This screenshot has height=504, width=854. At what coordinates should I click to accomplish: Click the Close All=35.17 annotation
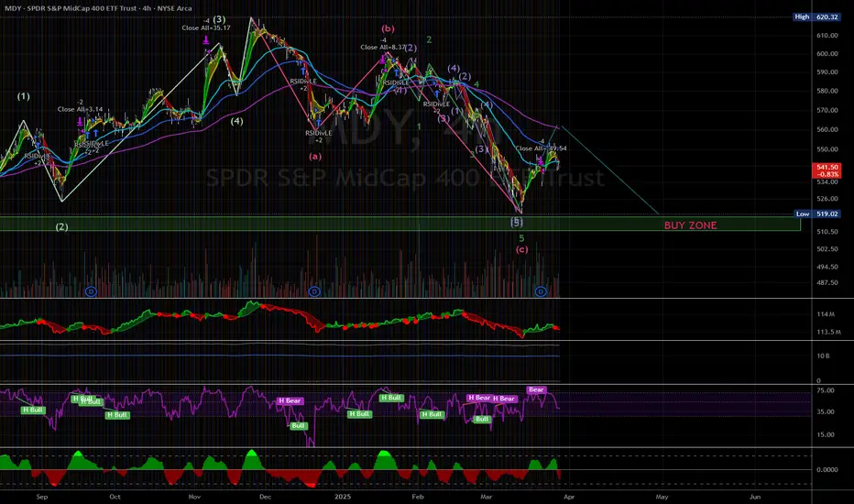[206, 27]
